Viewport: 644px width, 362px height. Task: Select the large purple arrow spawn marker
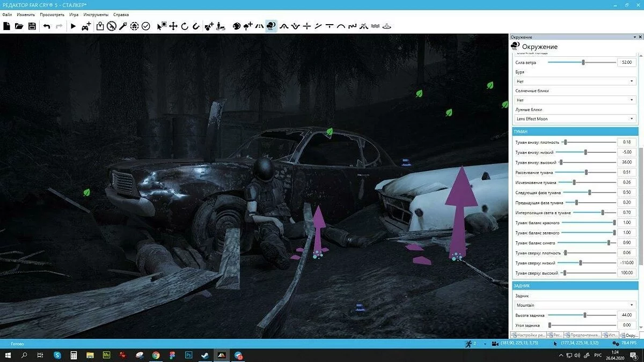point(460,212)
